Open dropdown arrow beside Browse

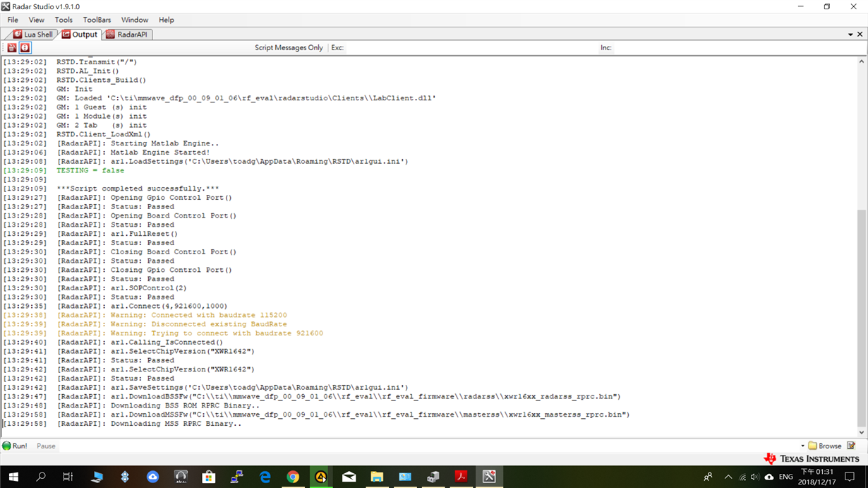pos(802,446)
